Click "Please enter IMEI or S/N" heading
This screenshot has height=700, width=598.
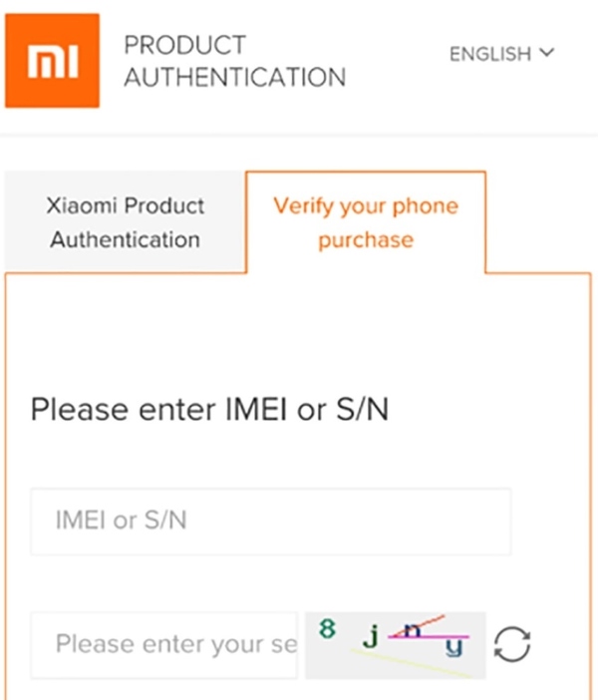[209, 409]
